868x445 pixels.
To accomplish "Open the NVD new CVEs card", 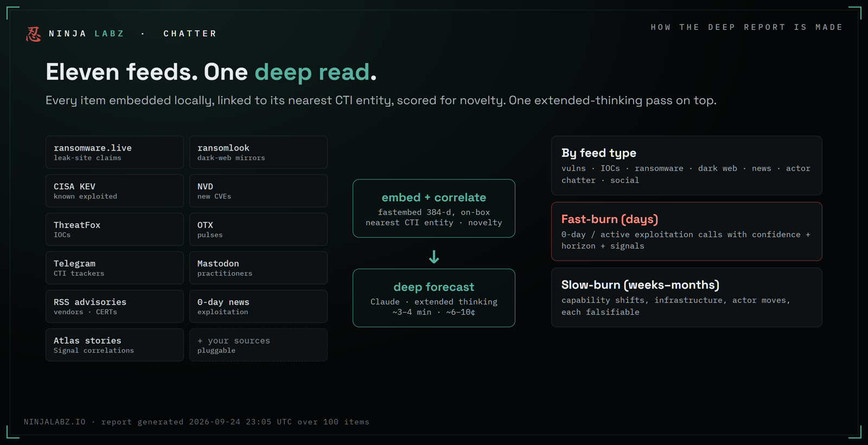I will point(258,190).
